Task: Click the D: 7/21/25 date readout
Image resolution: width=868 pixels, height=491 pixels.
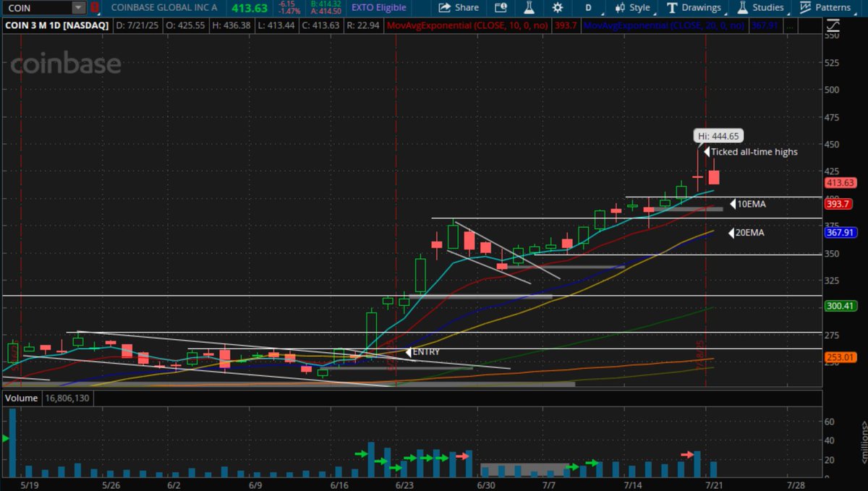Action: 138,25
